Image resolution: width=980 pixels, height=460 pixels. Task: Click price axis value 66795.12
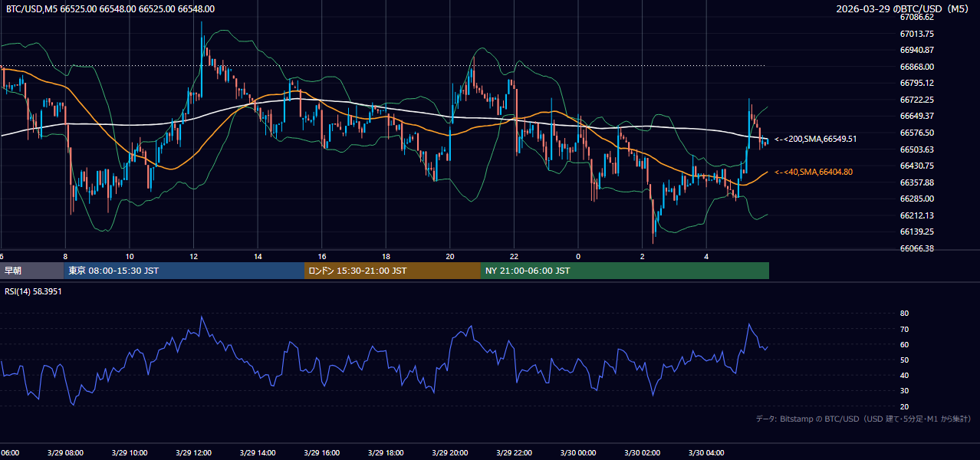pyautogui.click(x=917, y=83)
